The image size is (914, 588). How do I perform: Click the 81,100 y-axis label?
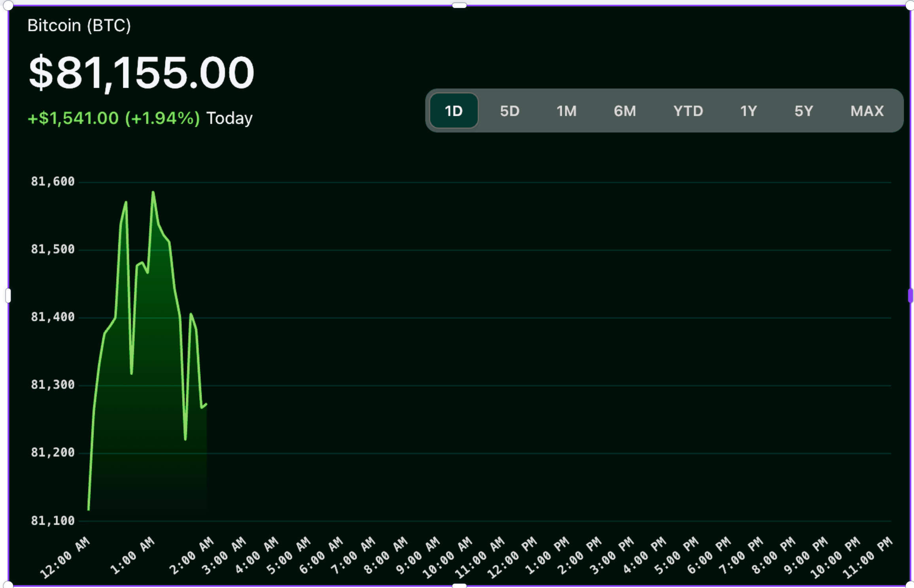click(53, 521)
